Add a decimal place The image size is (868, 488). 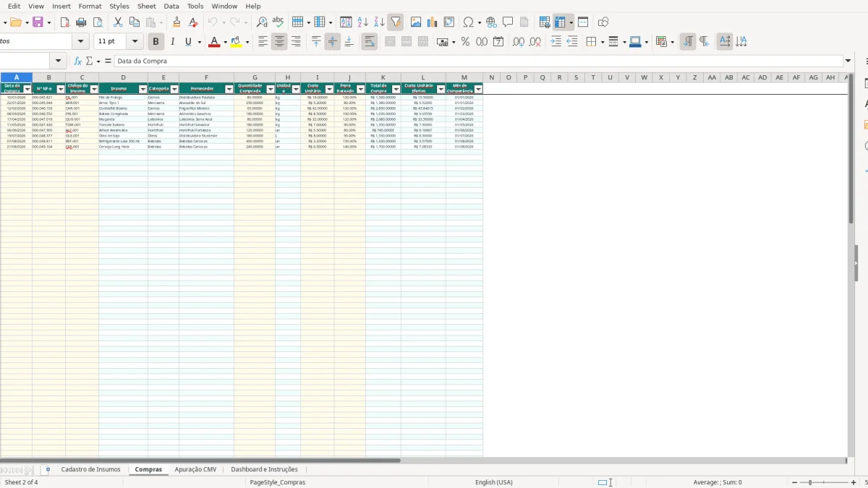[x=519, y=42]
